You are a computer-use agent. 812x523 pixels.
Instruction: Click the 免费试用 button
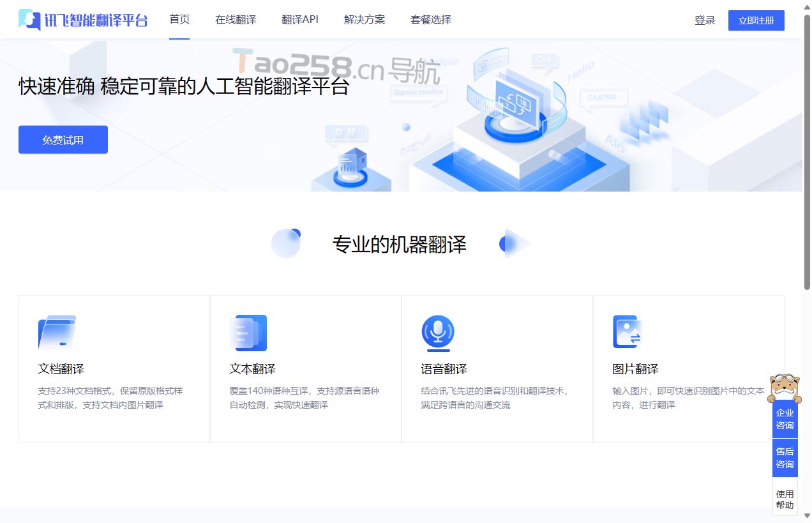[63, 140]
